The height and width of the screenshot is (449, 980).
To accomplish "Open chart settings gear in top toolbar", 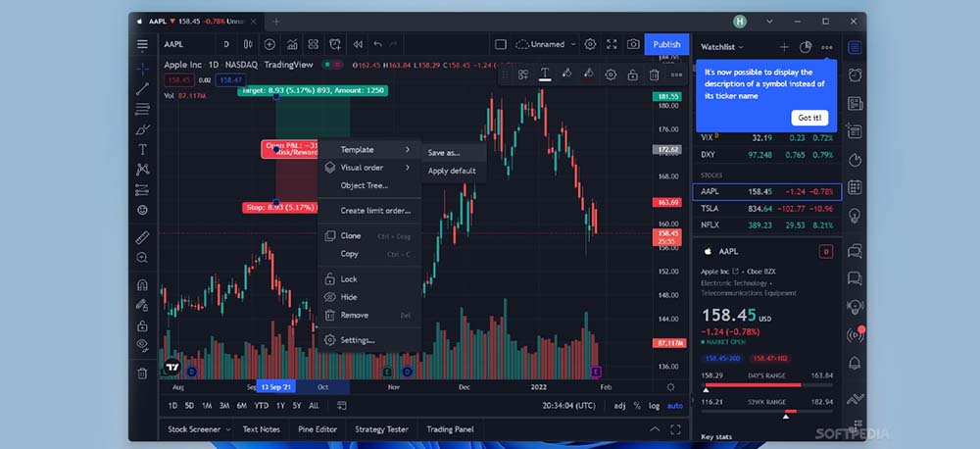I will pyautogui.click(x=590, y=44).
